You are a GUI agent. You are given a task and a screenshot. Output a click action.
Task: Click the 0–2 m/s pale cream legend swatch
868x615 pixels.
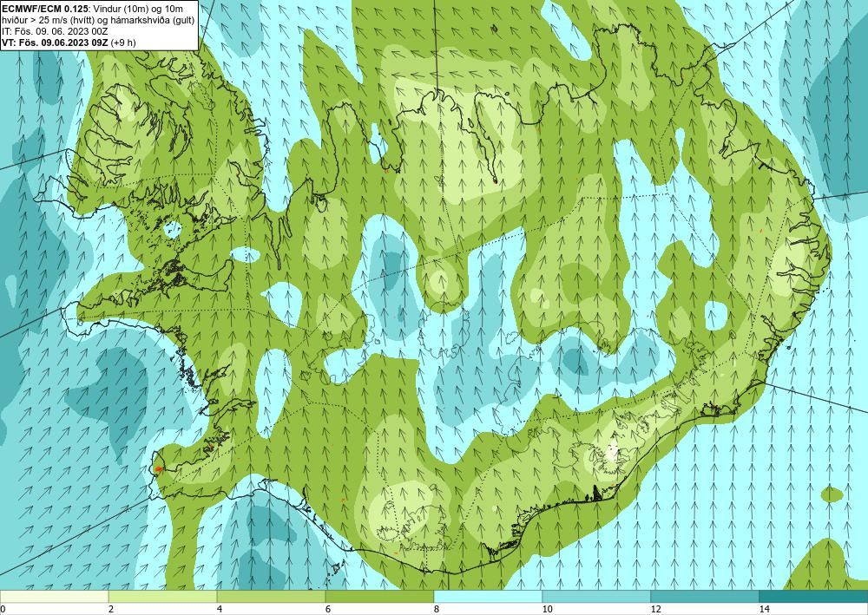point(54,596)
